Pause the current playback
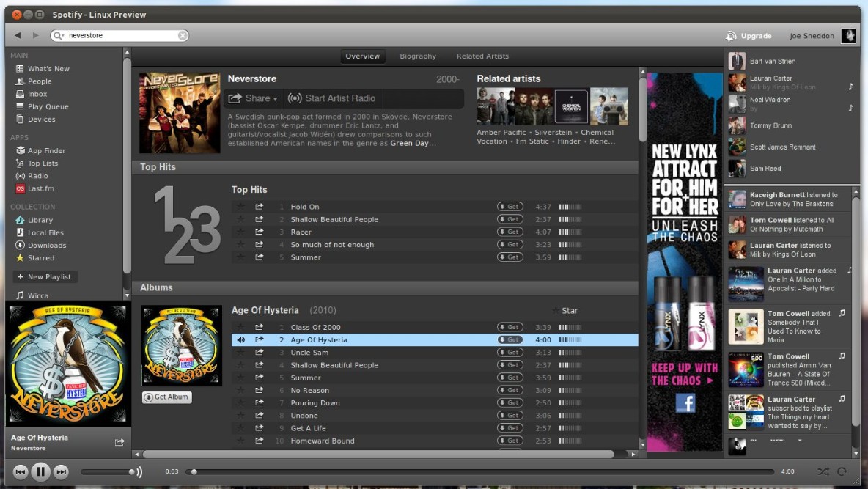 pos(40,472)
